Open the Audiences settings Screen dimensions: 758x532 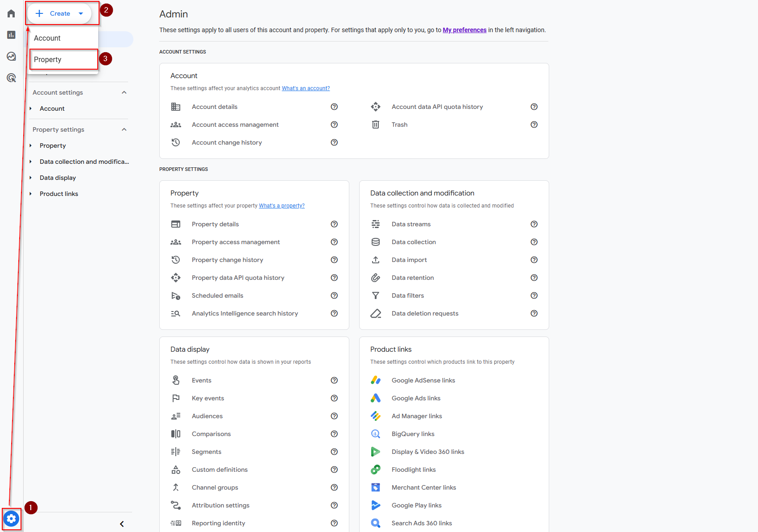pyautogui.click(x=207, y=416)
